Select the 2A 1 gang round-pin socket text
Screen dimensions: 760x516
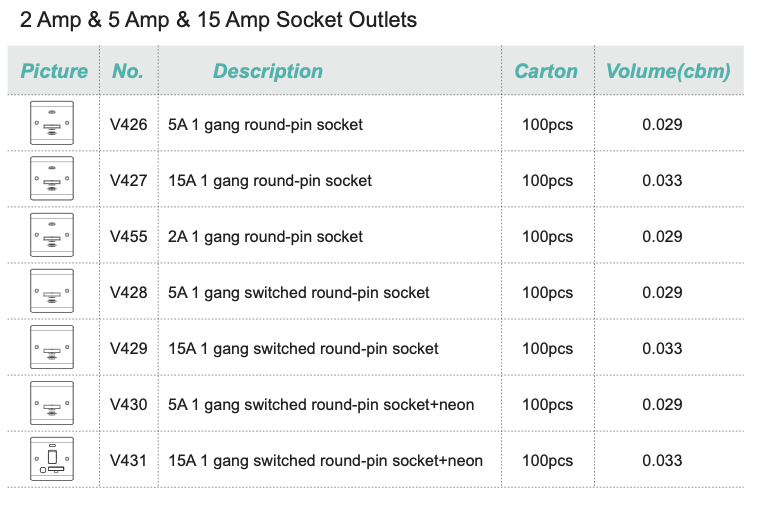coord(266,237)
